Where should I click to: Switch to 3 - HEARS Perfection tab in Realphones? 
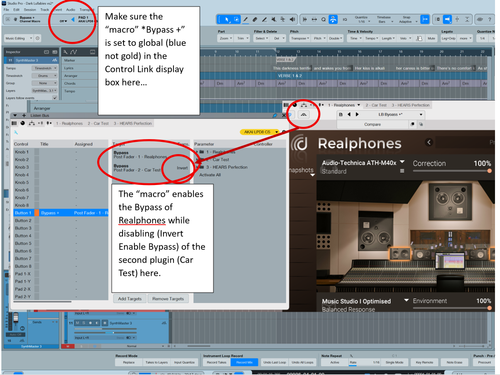(411, 105)
